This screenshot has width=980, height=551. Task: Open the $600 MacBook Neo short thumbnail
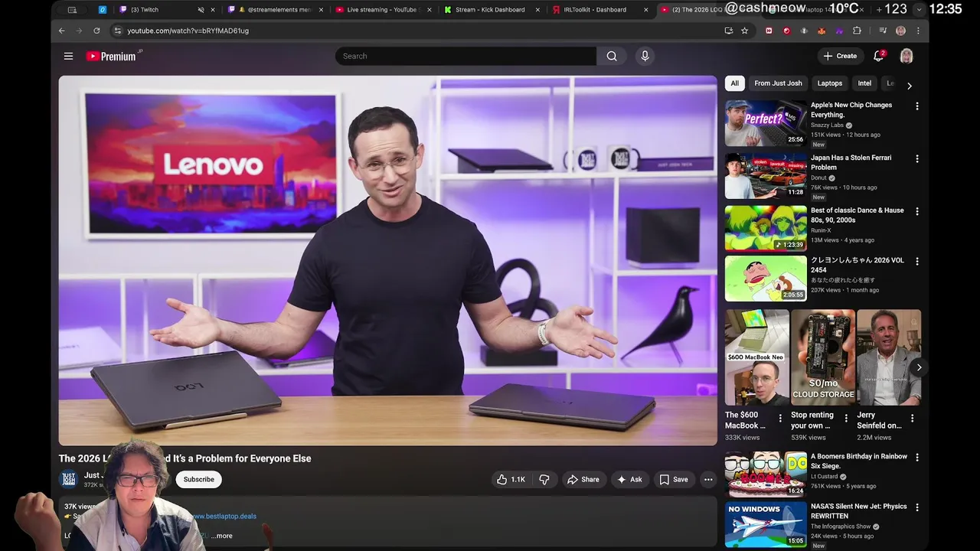756,357
